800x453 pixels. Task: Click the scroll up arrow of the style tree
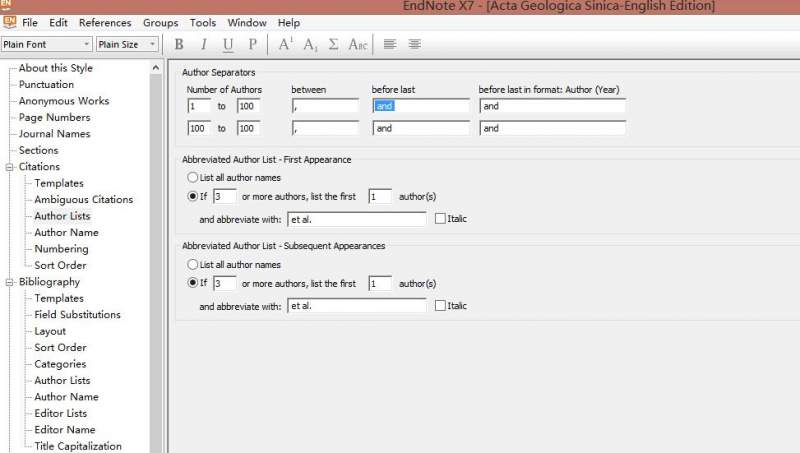(156, 67)
